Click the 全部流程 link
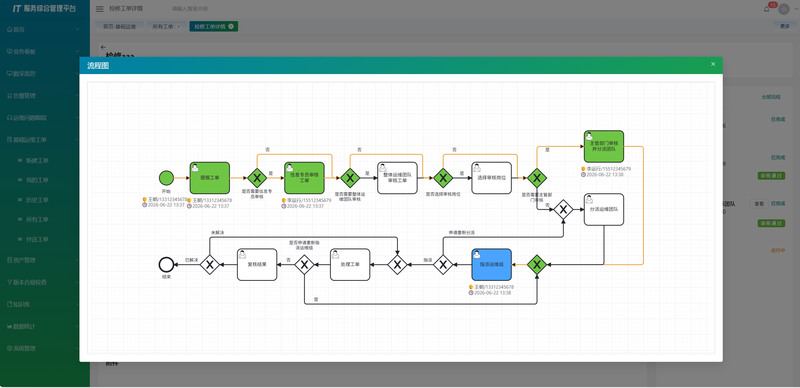 pyautogui.click(x=771, y=96)
